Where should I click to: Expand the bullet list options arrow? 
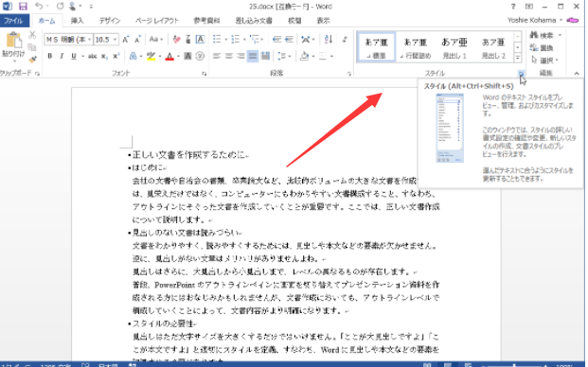coord(225,40)
